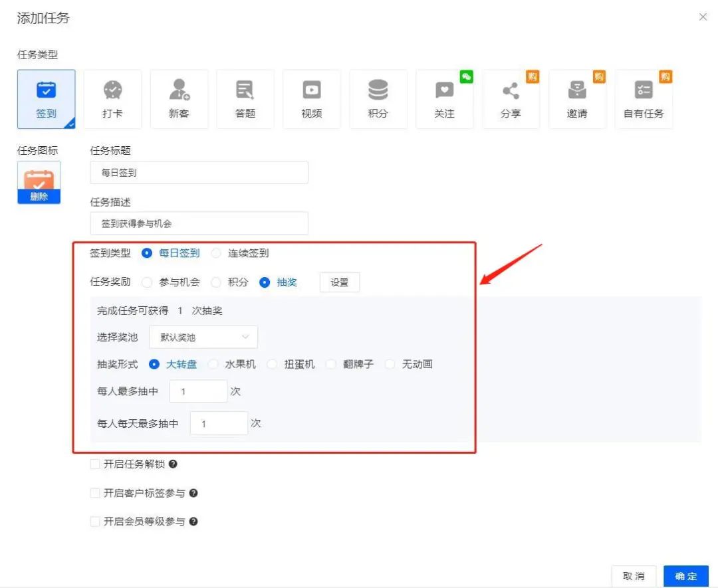Open the 选择奖池 dropdown
The width and height of the screenshot is (718, 588).
coord(203,338)
